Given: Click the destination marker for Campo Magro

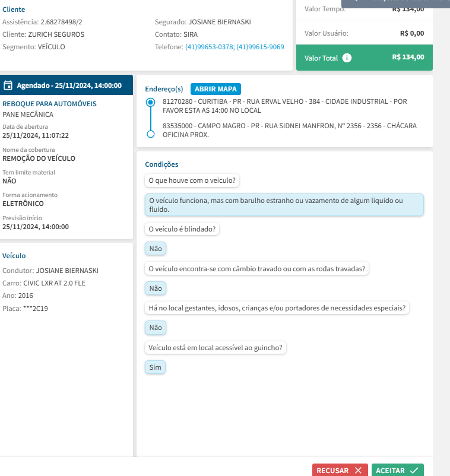Looking at the screenshot, I should [x=150, y=134].
